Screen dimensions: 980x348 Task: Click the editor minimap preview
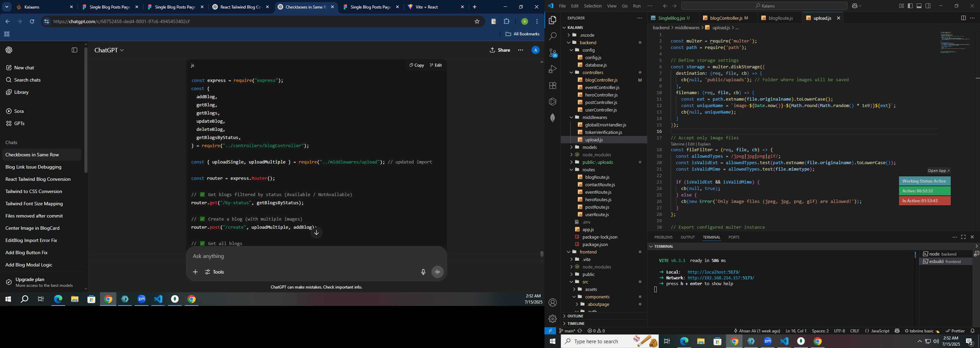pyautogui.click(x=955, y=42)
